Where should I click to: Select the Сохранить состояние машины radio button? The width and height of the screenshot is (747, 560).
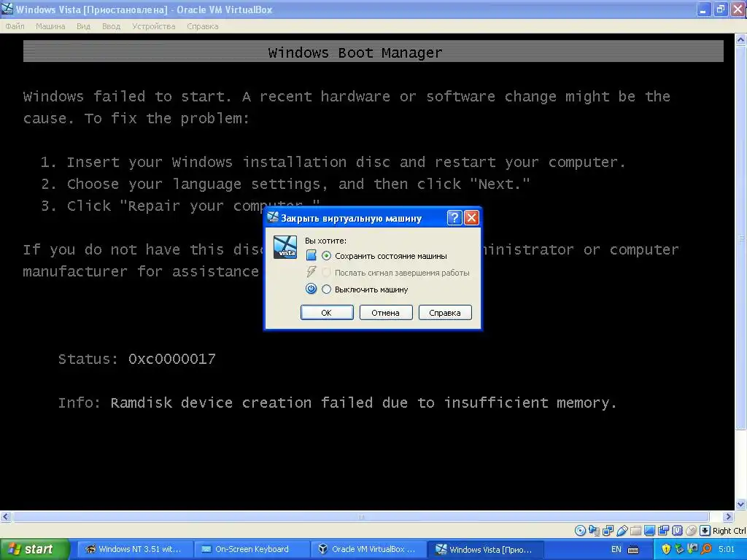click(x=326, y=256)
